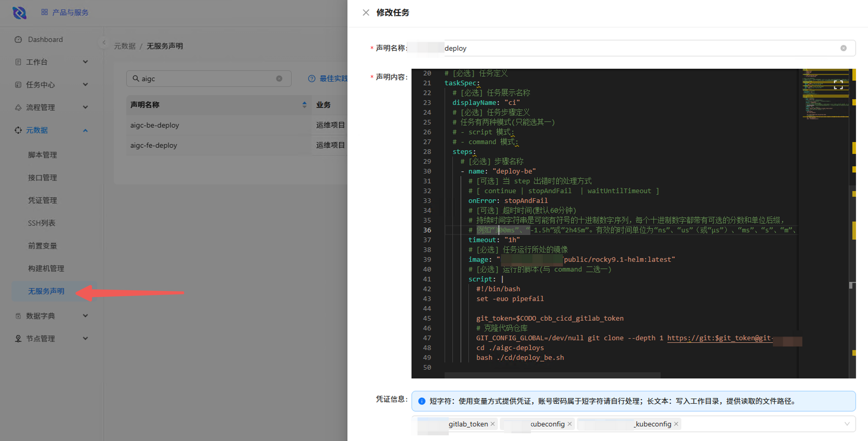The image size is (868, 441).
Task: Click the 流程管理 sidebar icon
Action: 18,107
